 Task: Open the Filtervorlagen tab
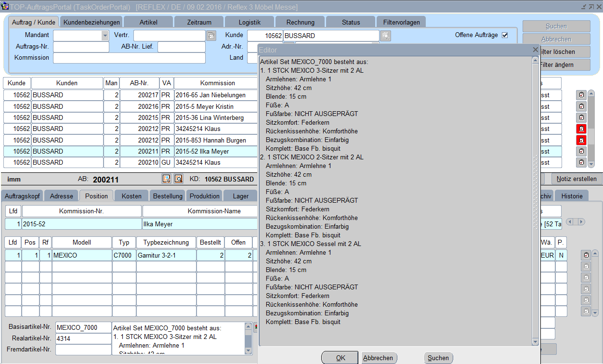[x=401, y=22]
